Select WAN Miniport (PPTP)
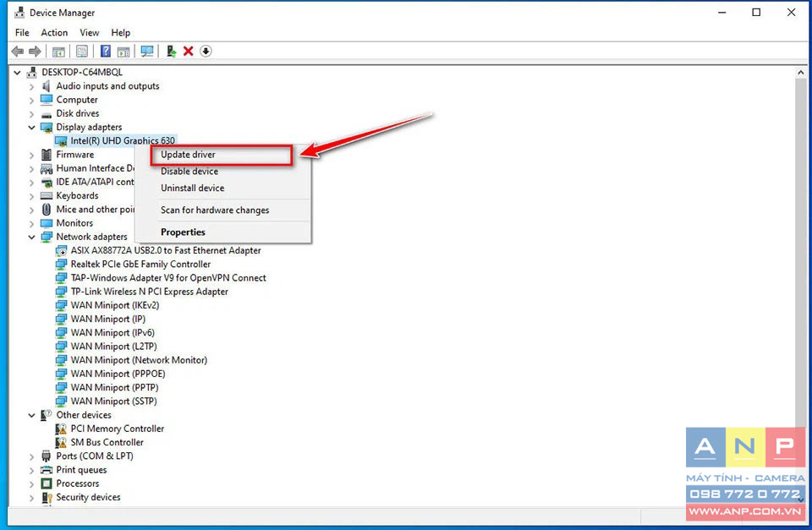 point(114,388)
